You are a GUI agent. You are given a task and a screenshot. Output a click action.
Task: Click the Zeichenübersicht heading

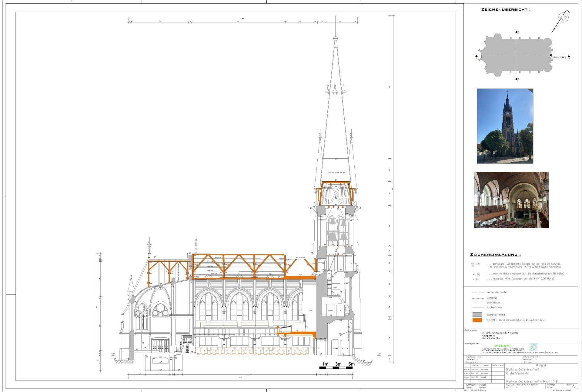coord(506,10)
